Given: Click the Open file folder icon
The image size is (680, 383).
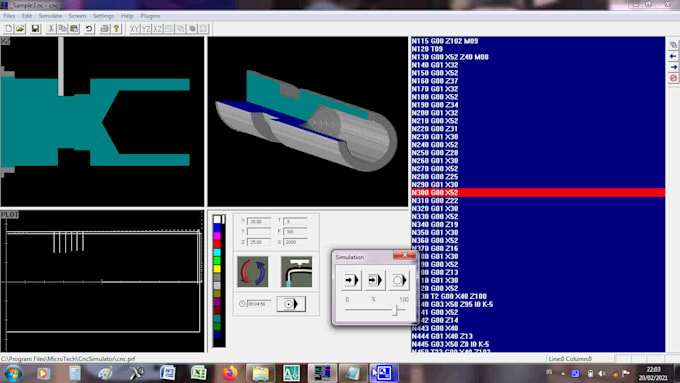Looking at the screenshot, I should tap(20, 29).
